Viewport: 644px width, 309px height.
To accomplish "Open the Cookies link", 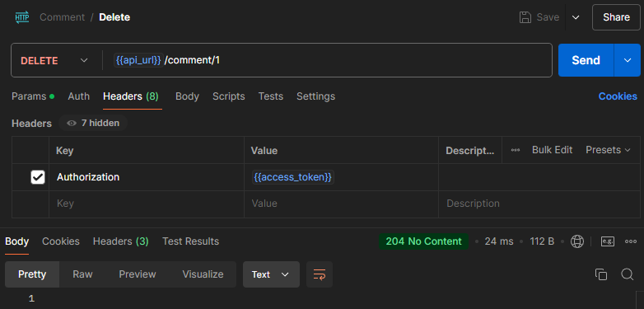I will pos(618,96).
